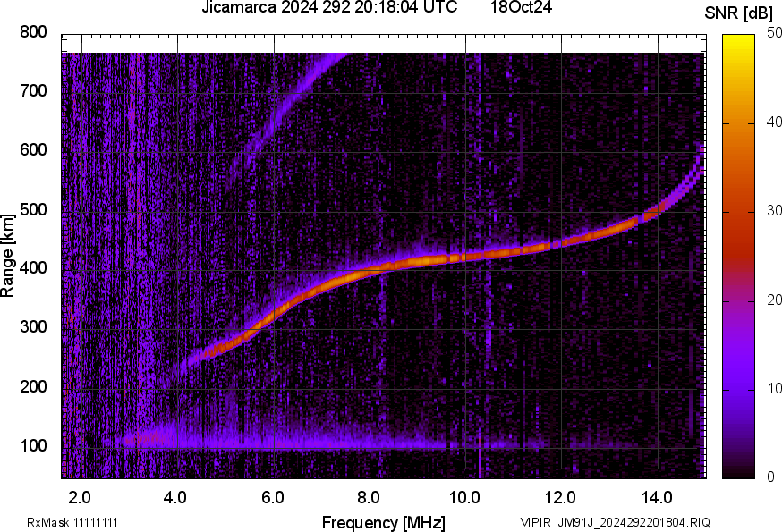Click the range tick label 800

click(x=33, y=32)
